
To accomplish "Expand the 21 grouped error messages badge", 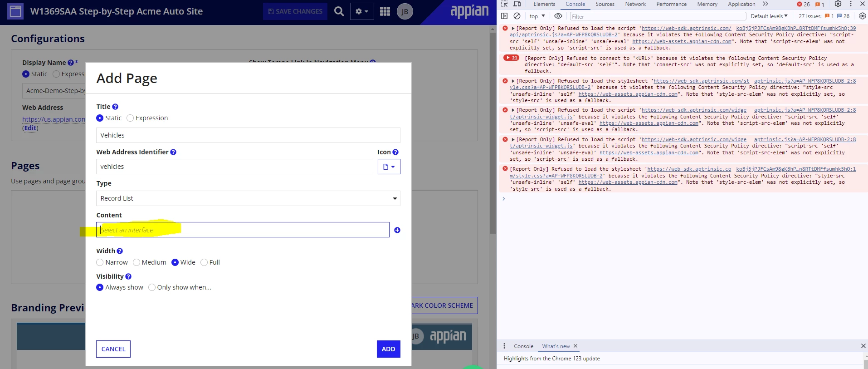I will [511, 58].
